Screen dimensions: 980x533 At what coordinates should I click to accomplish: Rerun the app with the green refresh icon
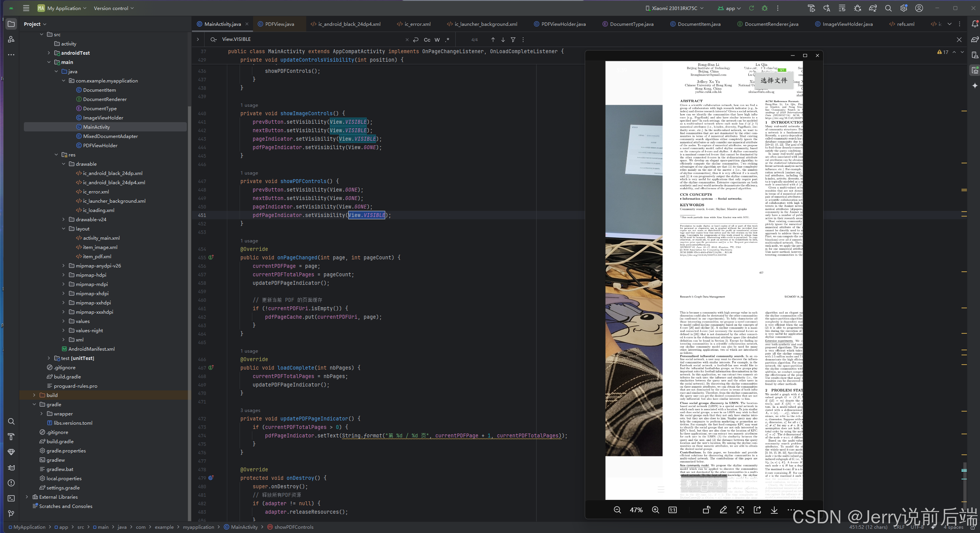751,8
